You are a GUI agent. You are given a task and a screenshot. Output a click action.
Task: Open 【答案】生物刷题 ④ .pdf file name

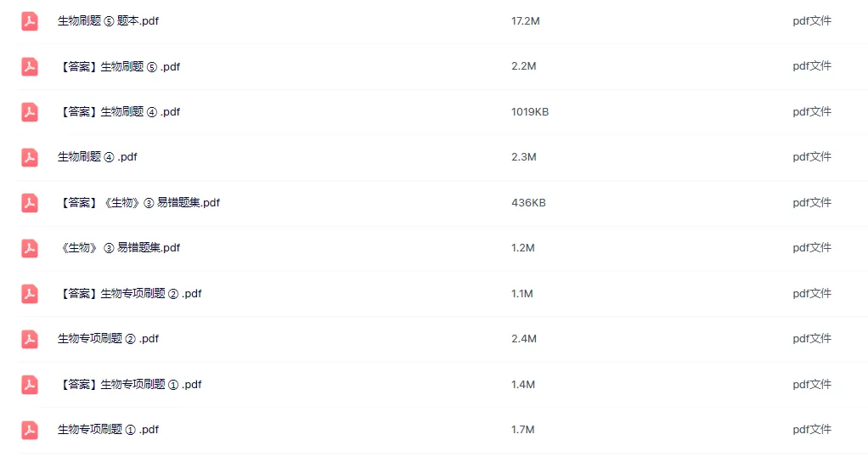pyautogui.click(x=119, y=112)
